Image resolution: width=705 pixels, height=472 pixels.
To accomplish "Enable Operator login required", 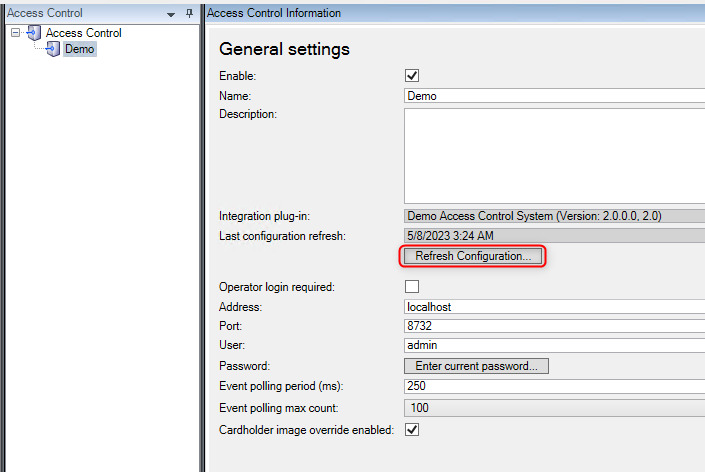I will 411,287.
